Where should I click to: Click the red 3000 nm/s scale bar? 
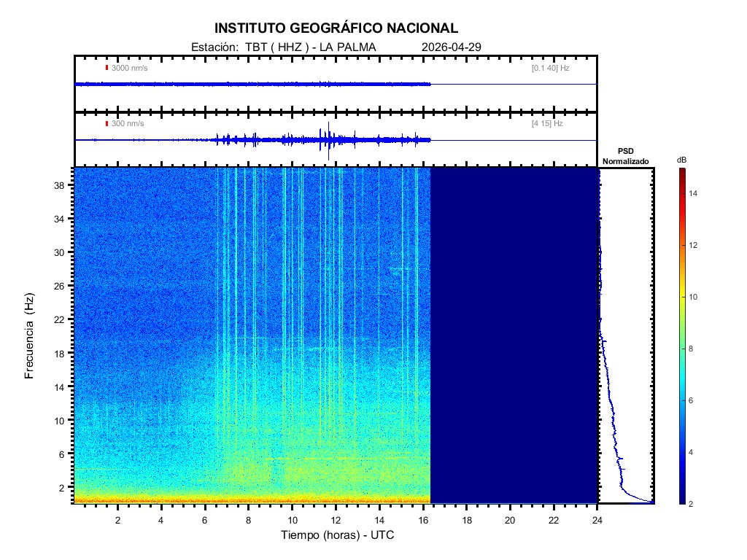pos(107,68)
